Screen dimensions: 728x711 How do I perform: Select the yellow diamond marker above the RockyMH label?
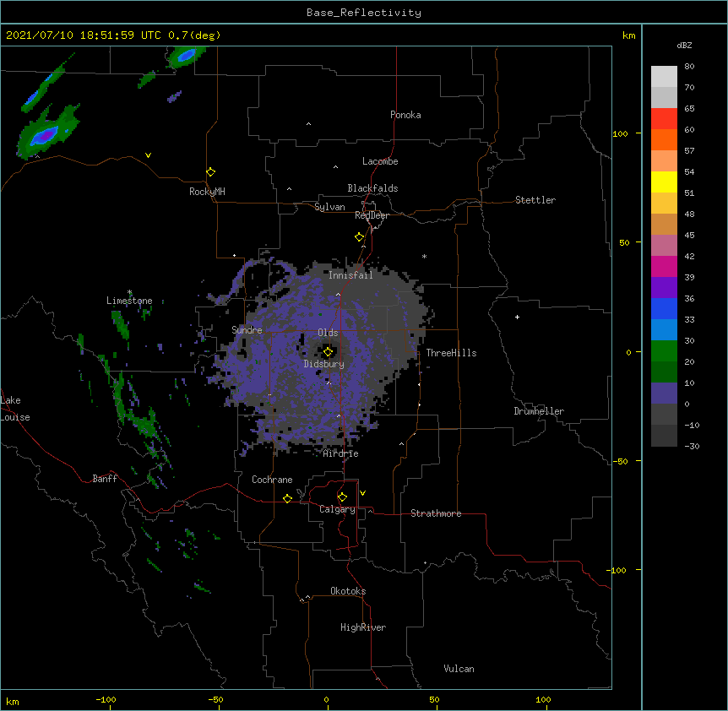[210, 172]
